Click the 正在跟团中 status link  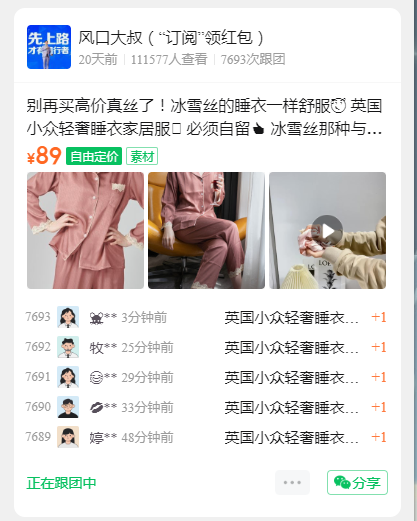[x=61, y=483]
